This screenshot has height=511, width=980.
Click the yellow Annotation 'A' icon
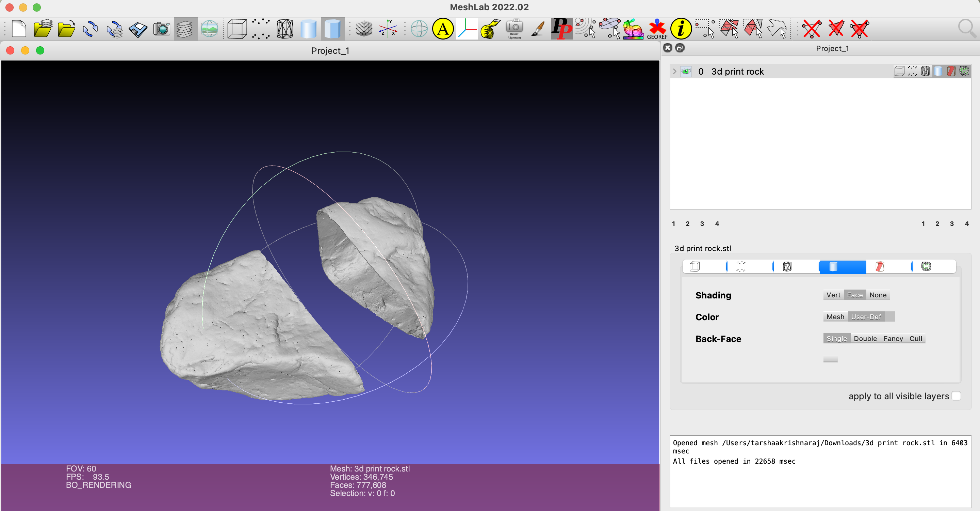(x=443, y=29)
